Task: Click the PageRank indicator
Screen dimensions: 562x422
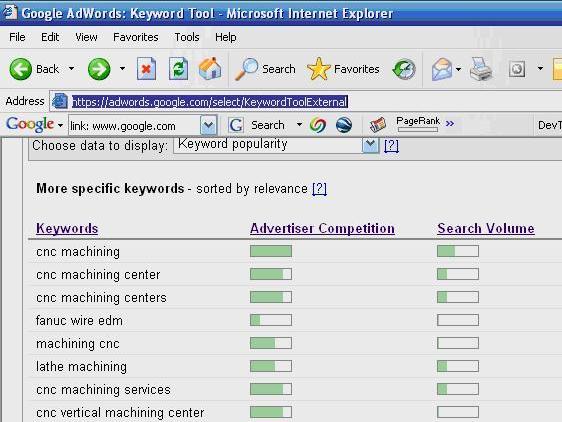Action: [x=418, y=124]
